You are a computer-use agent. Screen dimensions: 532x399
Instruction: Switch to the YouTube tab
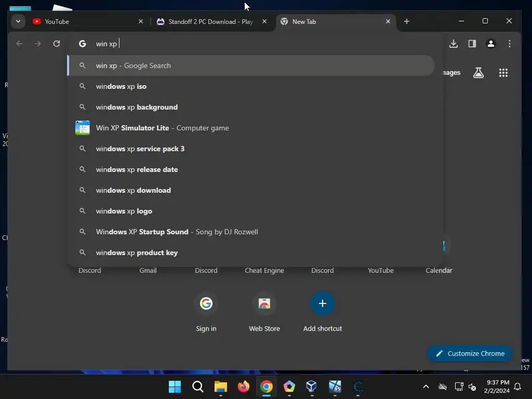coord(88,21)
